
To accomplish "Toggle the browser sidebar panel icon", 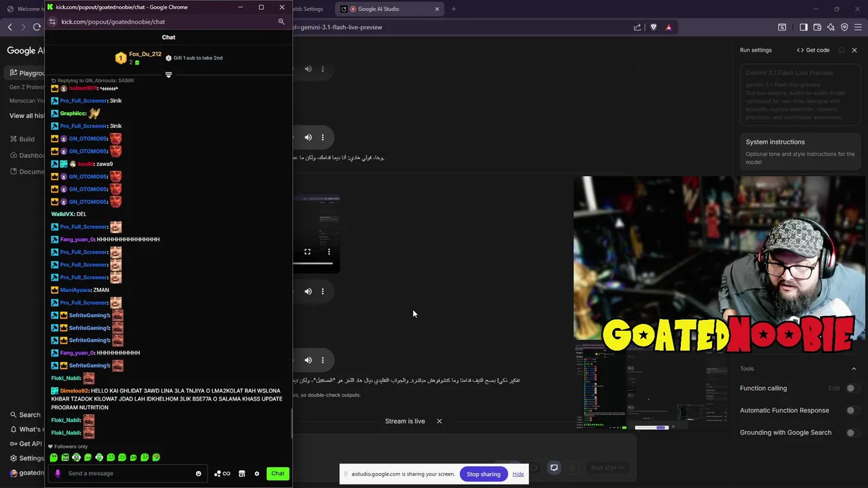I will 804,27.
